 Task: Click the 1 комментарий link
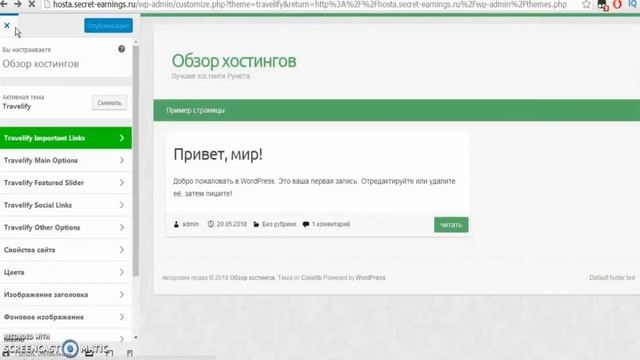331,224
